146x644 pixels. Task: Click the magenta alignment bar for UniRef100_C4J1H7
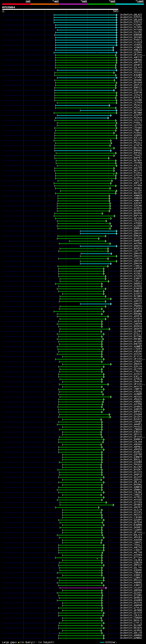pos(83,588)
